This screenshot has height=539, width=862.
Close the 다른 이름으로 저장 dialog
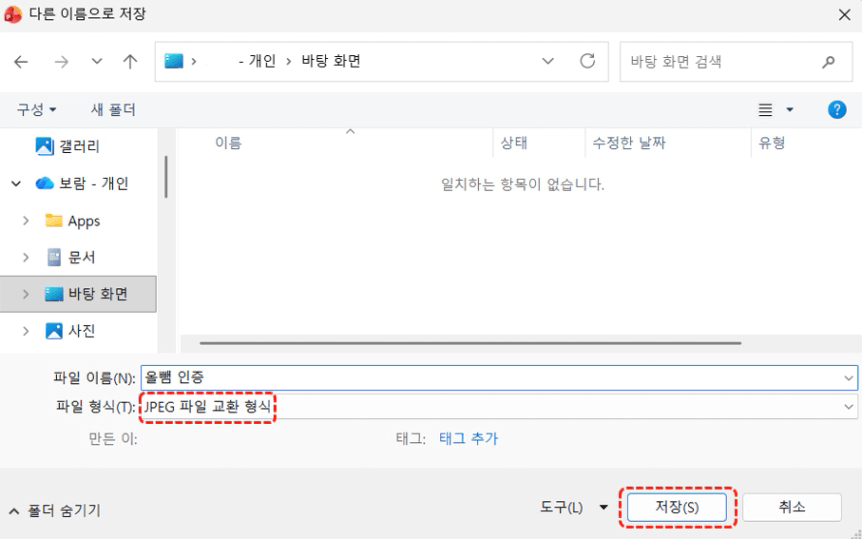click(x=844, y=14)
